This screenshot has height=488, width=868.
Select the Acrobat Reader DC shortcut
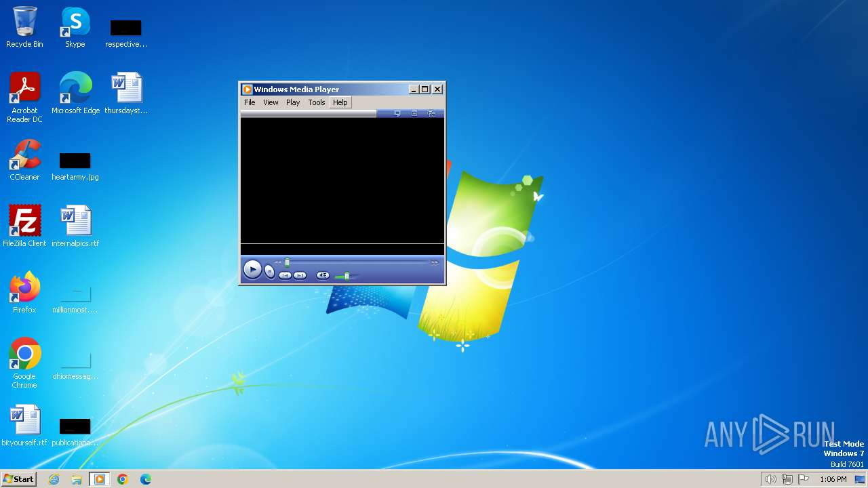click(x=24, y=98)
